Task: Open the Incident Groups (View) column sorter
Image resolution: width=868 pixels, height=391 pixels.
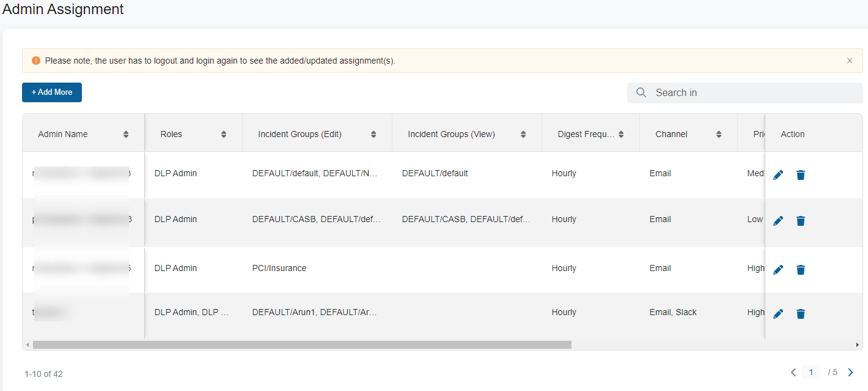Action: coord(523,133)
